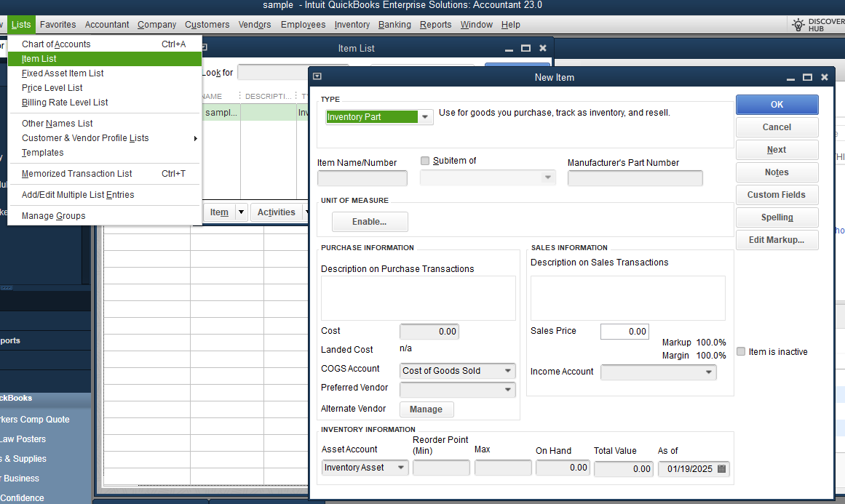This screenshot has width=845, height=504.
Task: Tick the Subitem of checkbox
Action: (424, 161)
